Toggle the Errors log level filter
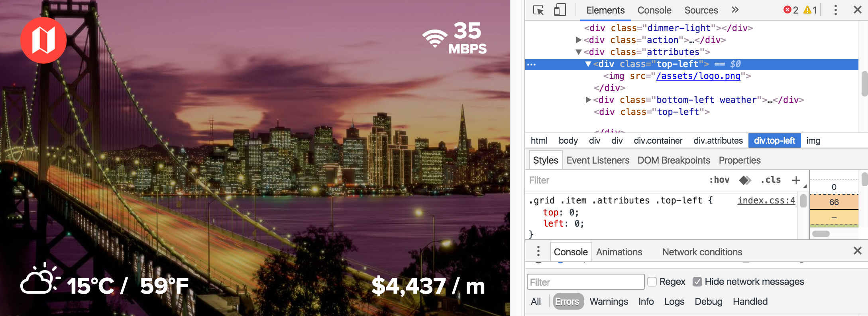The image size is (868, 316). (x=568, y=302)
